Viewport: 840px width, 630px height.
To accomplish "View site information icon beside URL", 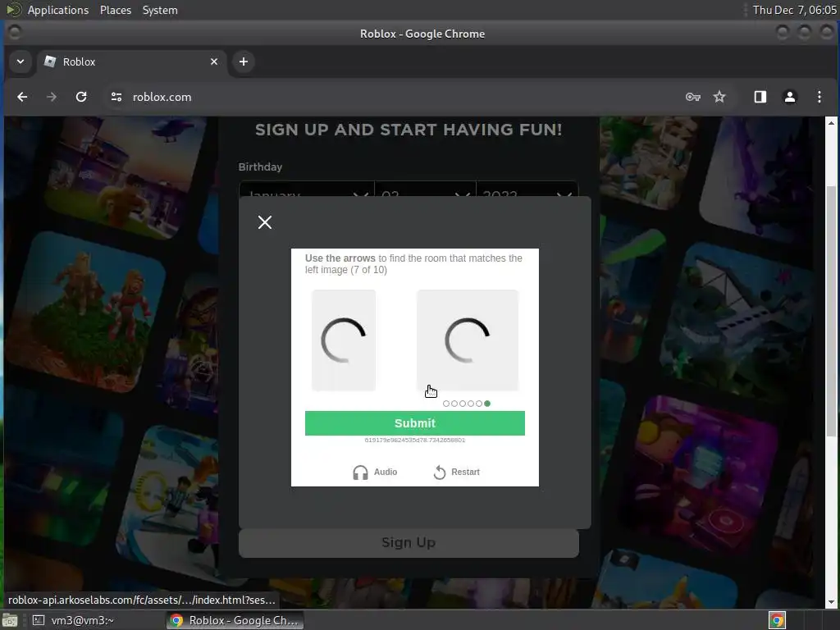I will (x=116, y=97).
